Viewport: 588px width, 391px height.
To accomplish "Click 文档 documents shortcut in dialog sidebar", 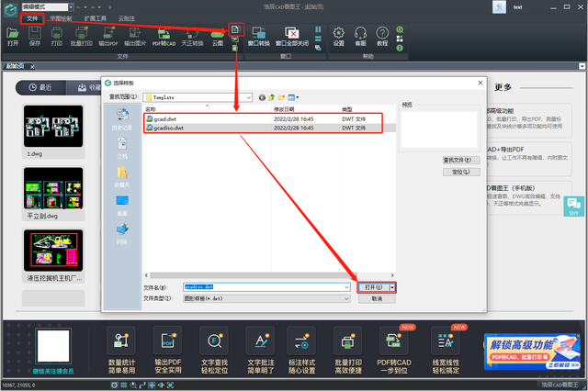I will (122, 148).
